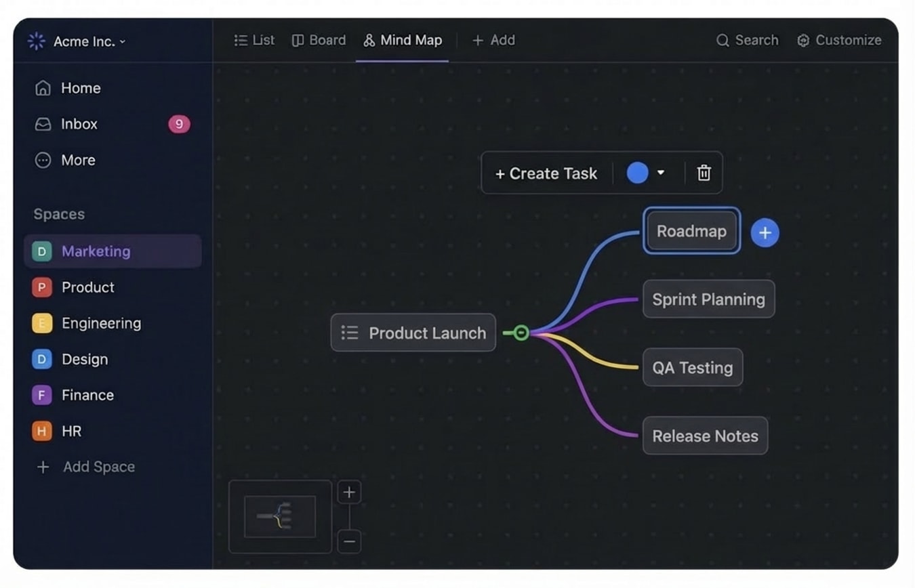This screenshot has height=588, width=915.
Task: Zoom in with the plus control
Action: tap(349, 492)
